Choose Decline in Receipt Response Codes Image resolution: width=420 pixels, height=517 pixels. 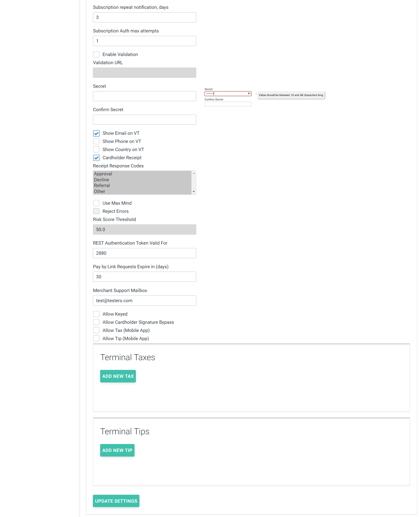coord(102,180)
